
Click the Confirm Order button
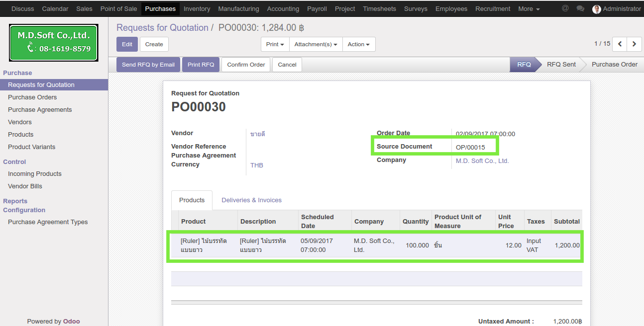coord(246,65)
